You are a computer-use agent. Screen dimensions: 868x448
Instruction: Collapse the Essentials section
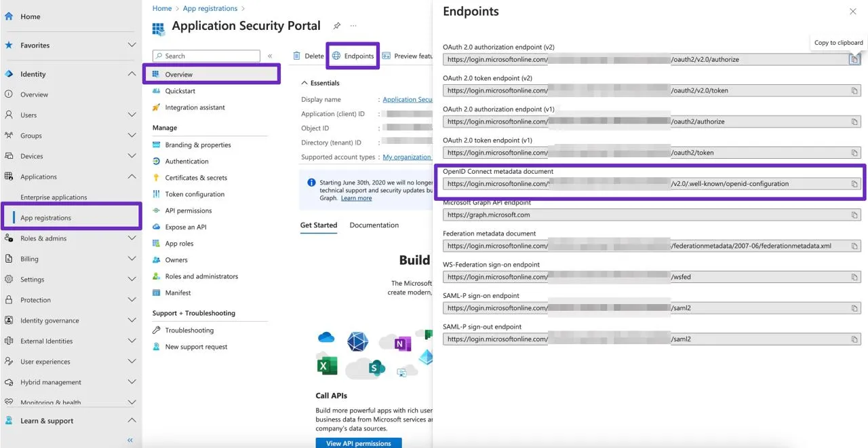(304, 83)
